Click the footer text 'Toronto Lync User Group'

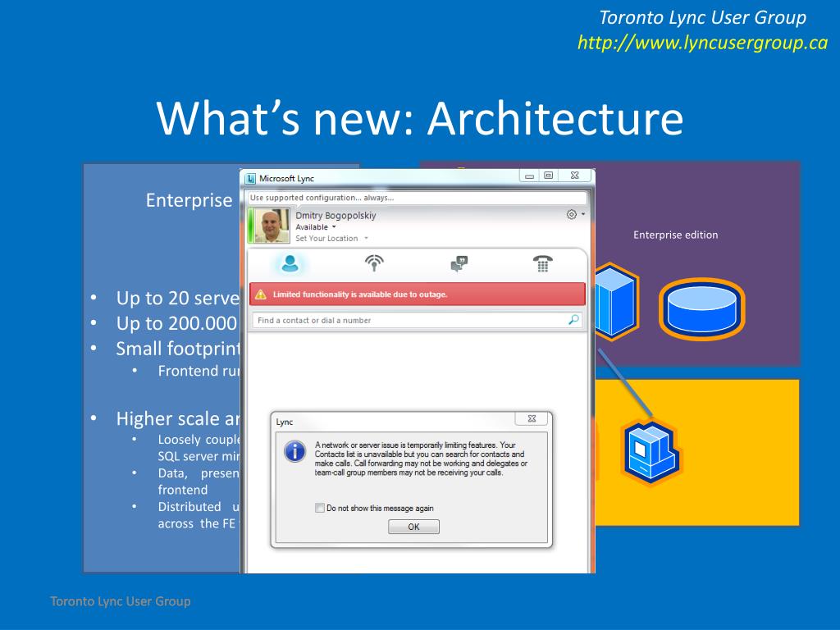point(120,601)
